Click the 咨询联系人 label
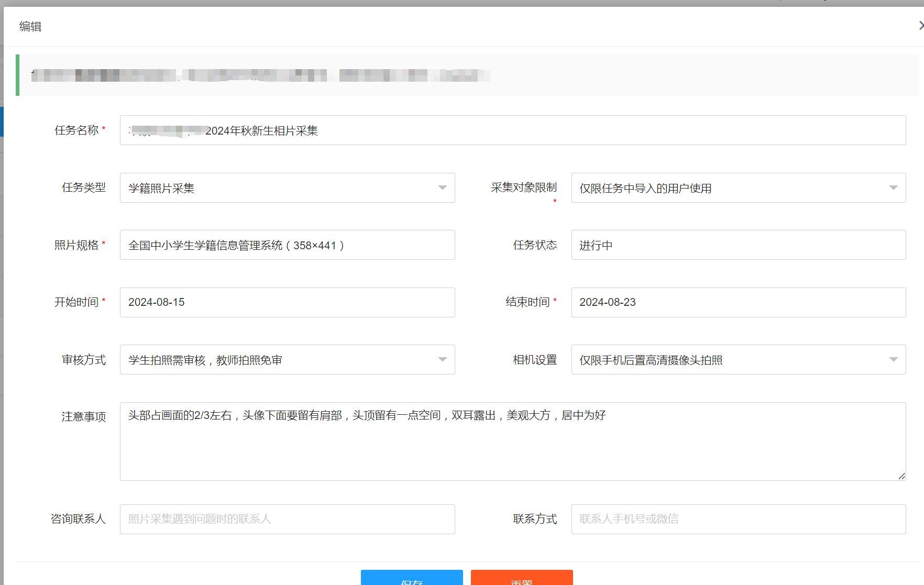 78,518
